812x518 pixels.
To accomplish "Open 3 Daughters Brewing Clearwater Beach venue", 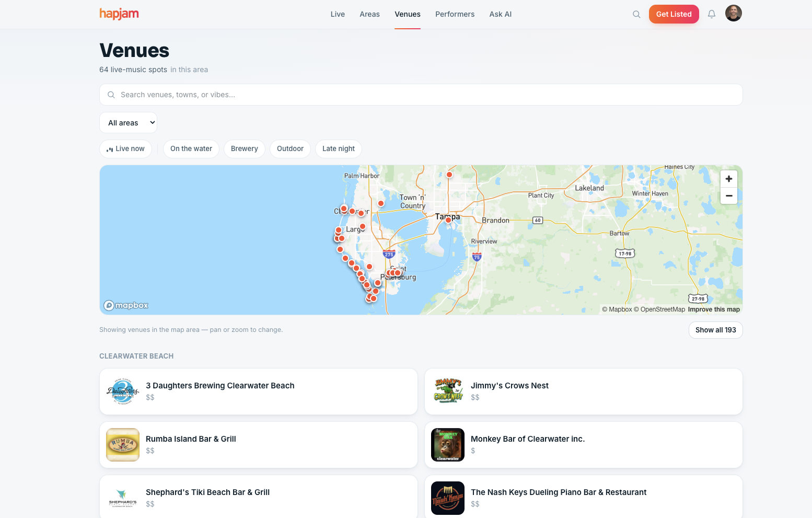I will (x=259, y=392).
